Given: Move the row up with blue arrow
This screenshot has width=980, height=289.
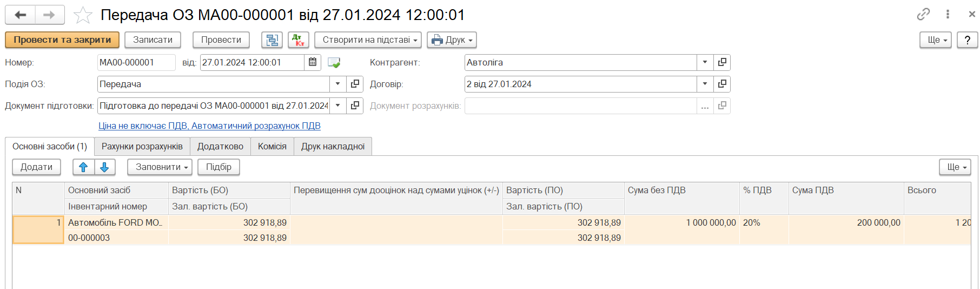Looking at the screenshot, I should [x=84, y=167].
